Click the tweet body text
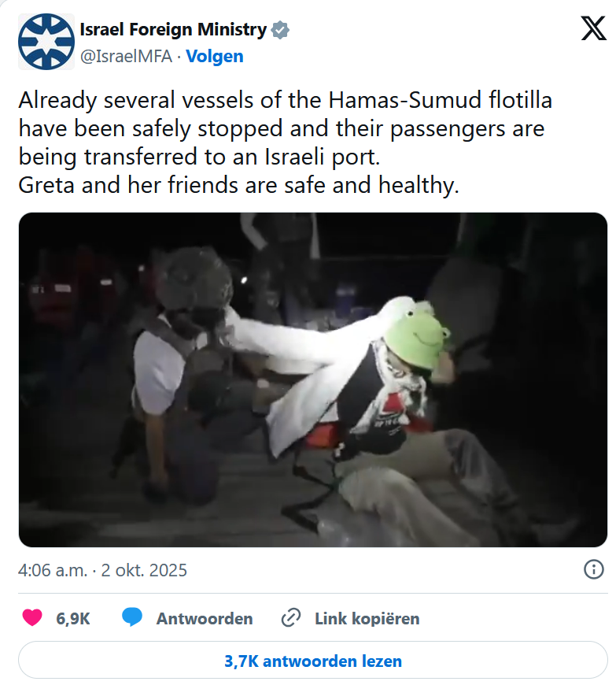Image resolution: width=616 pixels, height=685 pixels. (285, 143)
